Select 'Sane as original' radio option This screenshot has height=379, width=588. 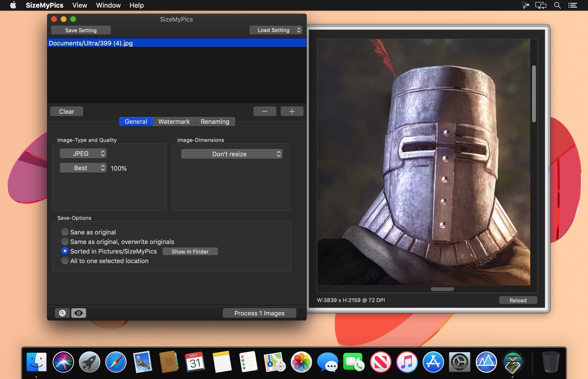coord(65,232)
